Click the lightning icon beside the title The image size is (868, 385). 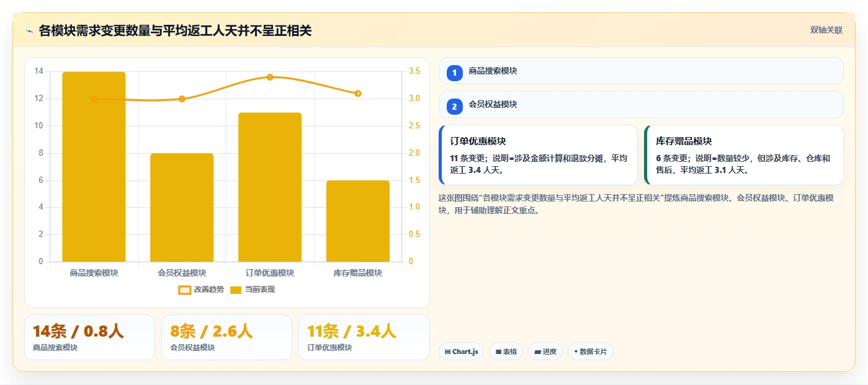(x=29, y=31)
